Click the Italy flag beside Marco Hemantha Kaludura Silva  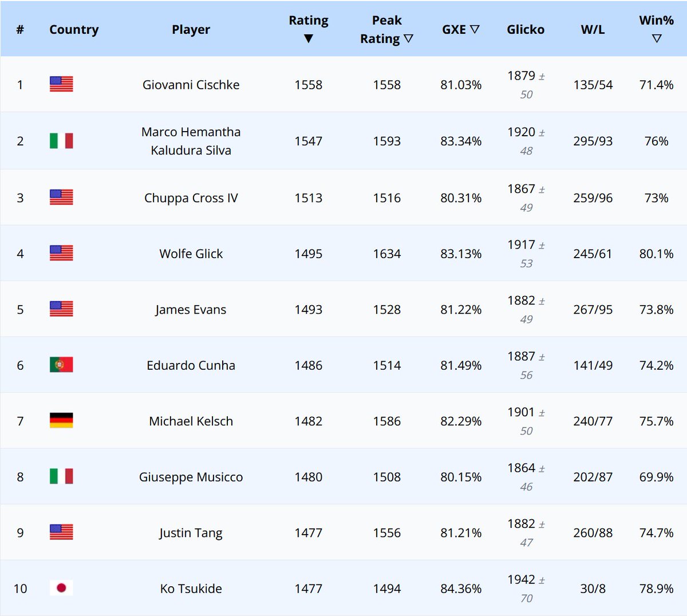coord(61,141)
